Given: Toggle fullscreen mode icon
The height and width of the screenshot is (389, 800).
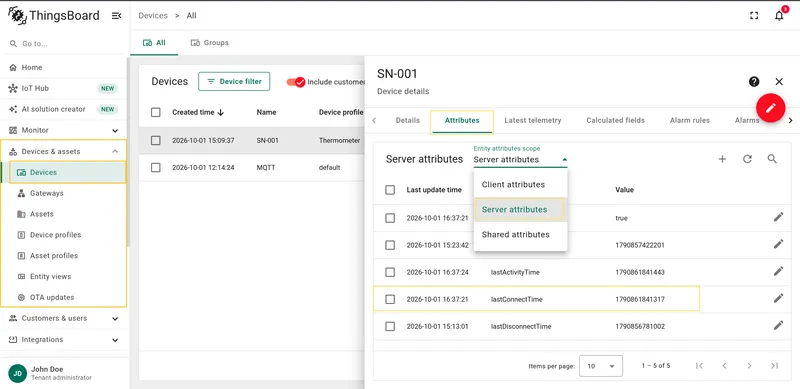Looking at the screenshot, I should tap(754, 16).
